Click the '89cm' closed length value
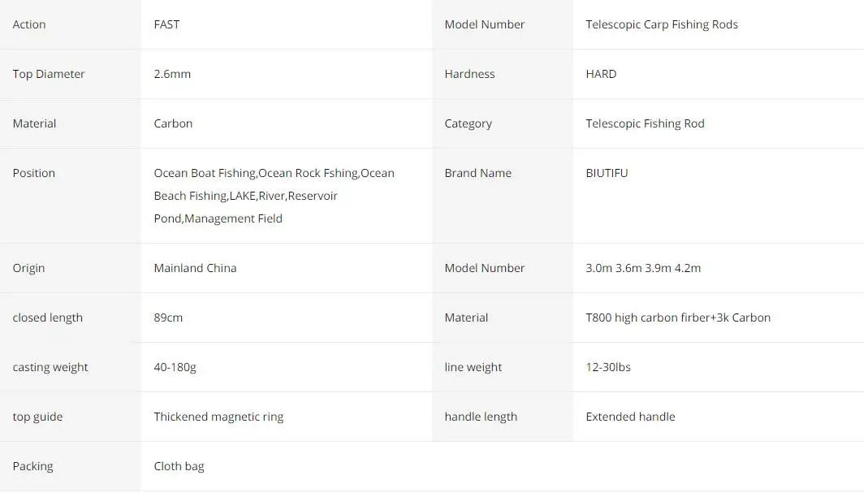Image resolution: width=868 pixels, height=497 pixels. click(x=168, y=318)
